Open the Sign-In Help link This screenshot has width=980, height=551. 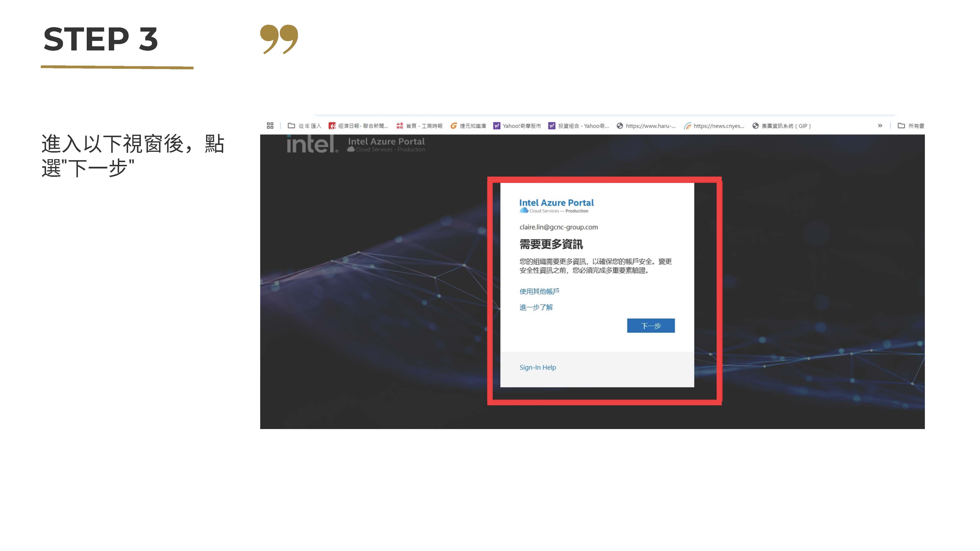[538, 367]
